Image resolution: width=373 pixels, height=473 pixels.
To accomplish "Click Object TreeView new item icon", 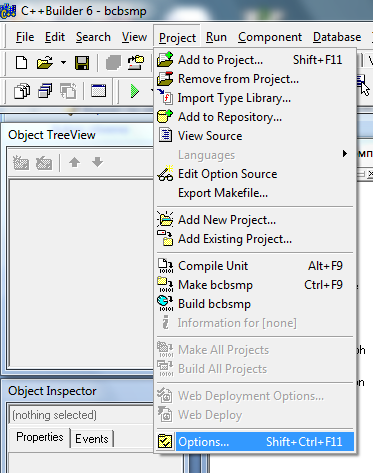I will 21,163.
